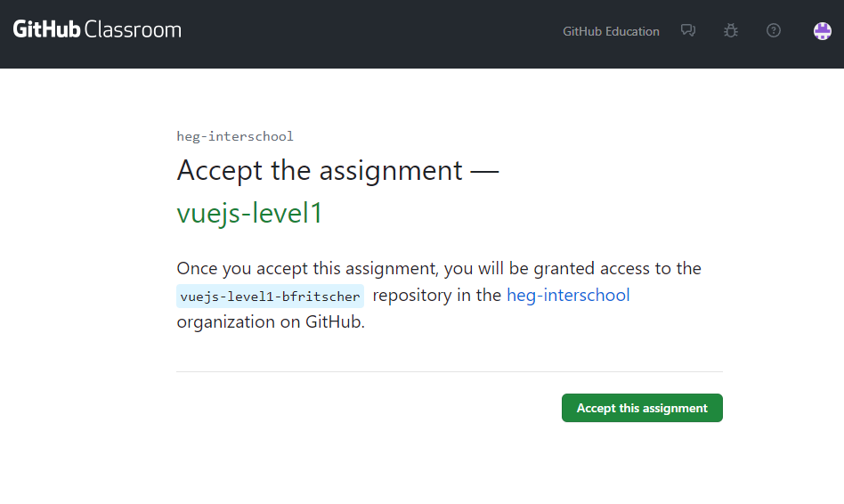Click the "organization on GitHub." text

(x=271, y=321)
